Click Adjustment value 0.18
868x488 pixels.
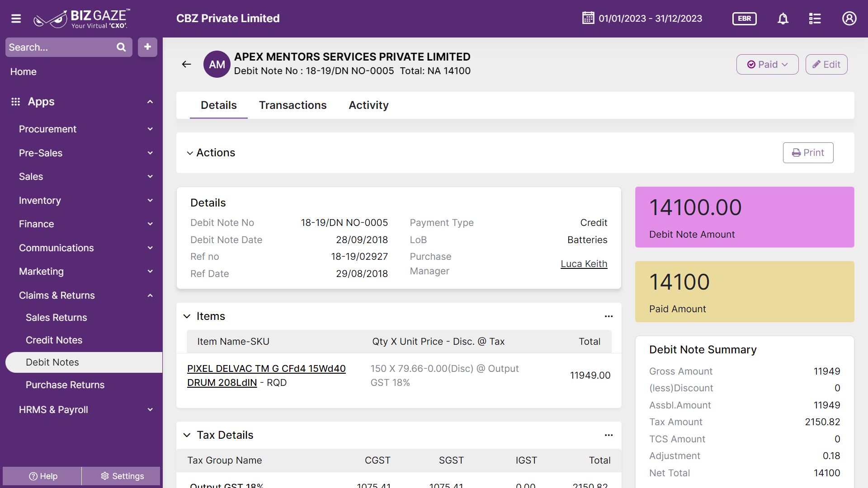point(831,456)
